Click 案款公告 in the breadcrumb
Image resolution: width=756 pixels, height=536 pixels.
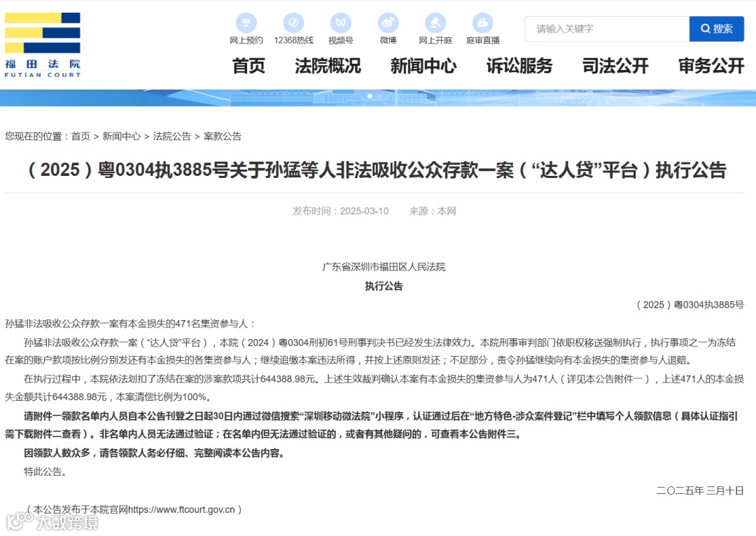(x=223, y=137)
